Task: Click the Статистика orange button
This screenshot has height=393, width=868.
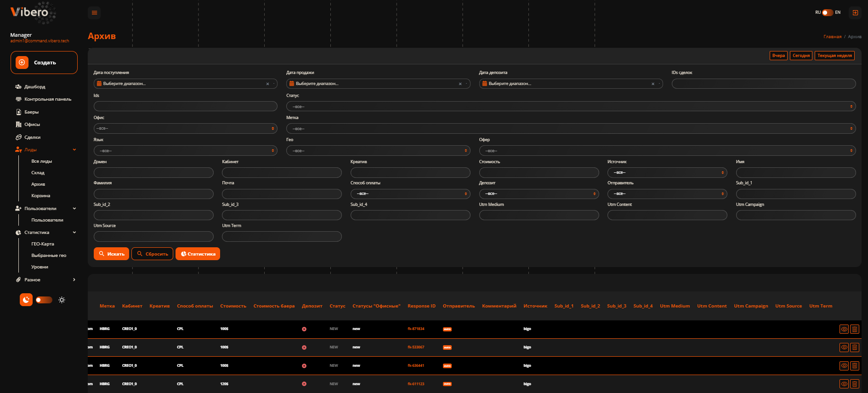Action: [x=198, y=254]
